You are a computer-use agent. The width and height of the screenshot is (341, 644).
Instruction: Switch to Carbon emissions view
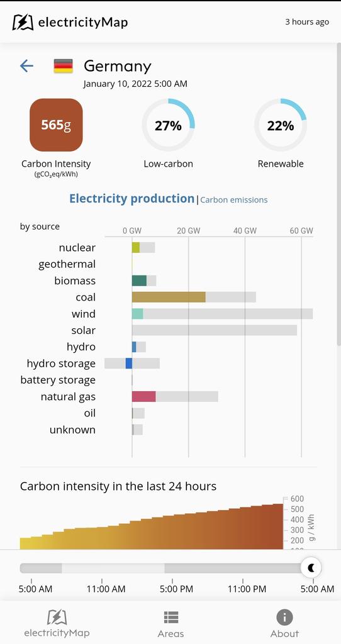click(234, 200)
